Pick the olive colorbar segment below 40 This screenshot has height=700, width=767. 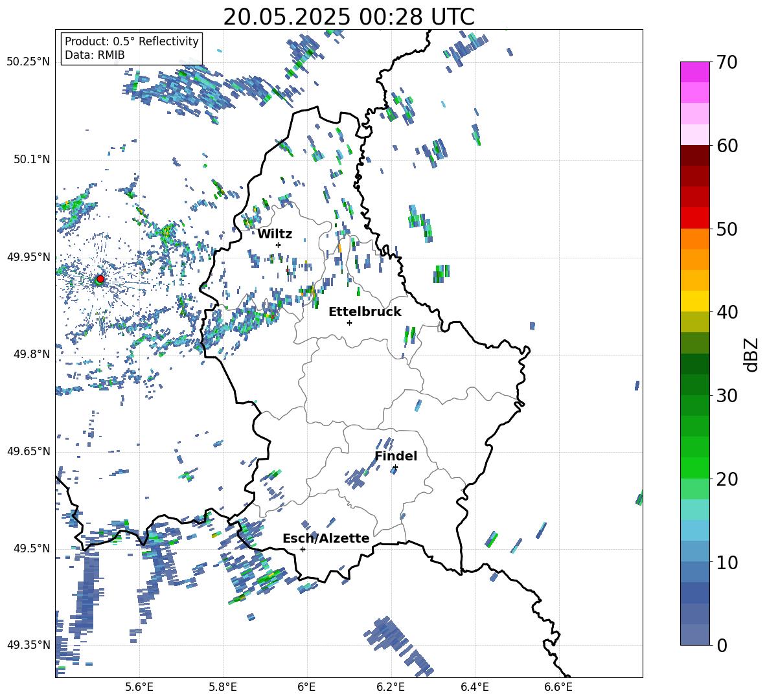coord(694,322)
